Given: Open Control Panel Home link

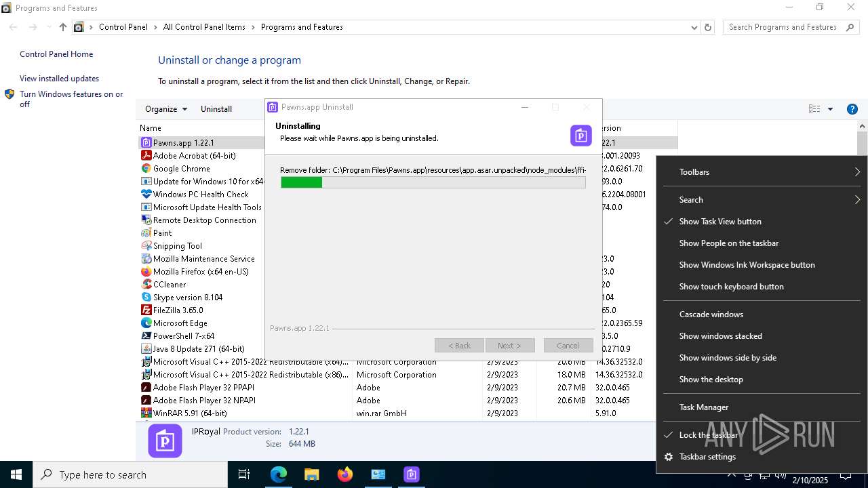Looking at the screenshot, I should point(56,54).
